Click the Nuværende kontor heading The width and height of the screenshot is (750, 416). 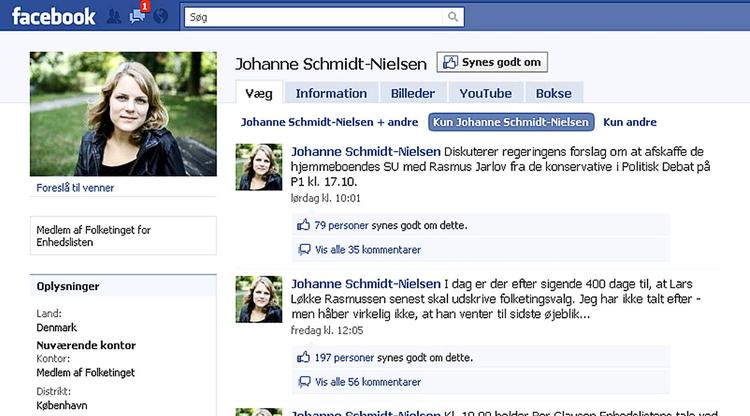pos(86,345)
